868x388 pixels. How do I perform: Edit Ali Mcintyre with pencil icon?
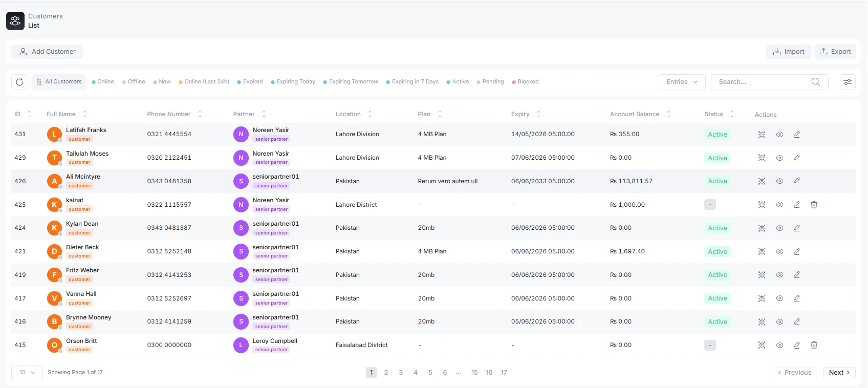[x=797, y=181]
